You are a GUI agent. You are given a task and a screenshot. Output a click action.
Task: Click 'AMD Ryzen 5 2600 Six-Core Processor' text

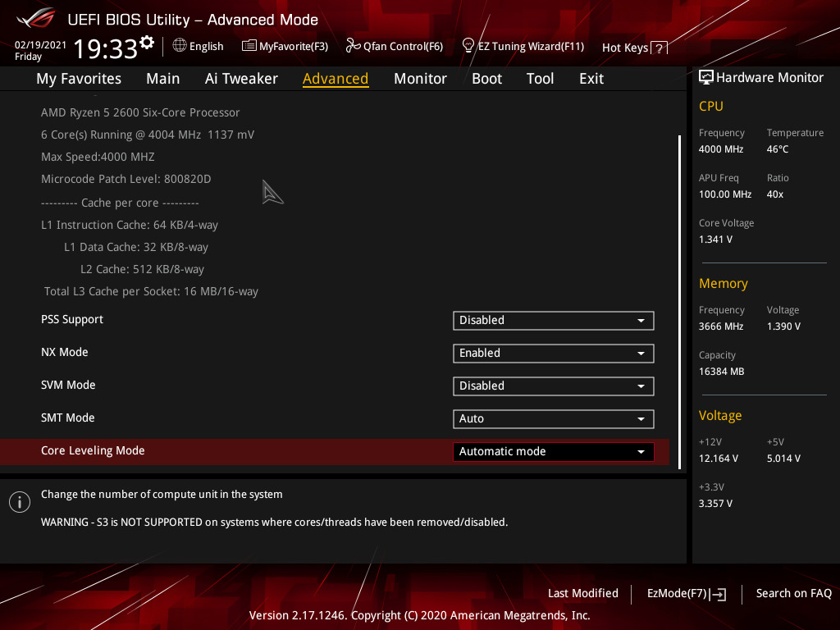[x=140, y=112]
